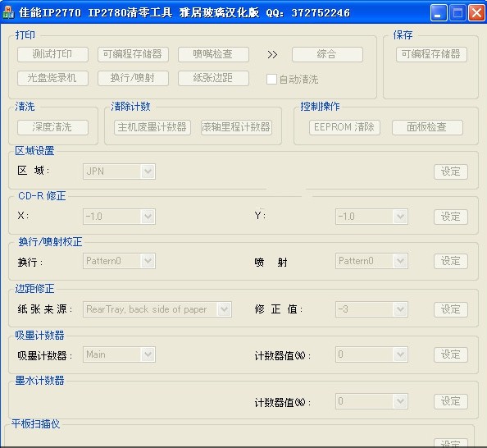
Task: Click 设定 for CD-R 修正
Action: click(451, 217)
